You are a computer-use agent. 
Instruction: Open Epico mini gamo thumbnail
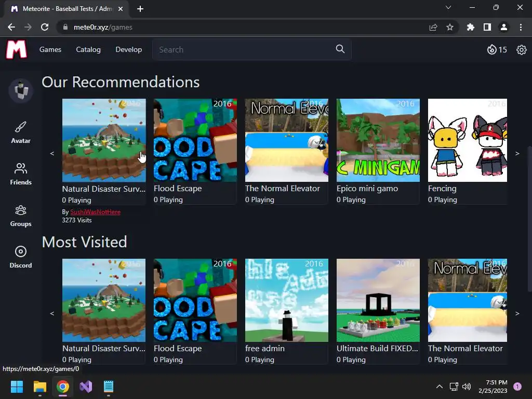point(378,140)
